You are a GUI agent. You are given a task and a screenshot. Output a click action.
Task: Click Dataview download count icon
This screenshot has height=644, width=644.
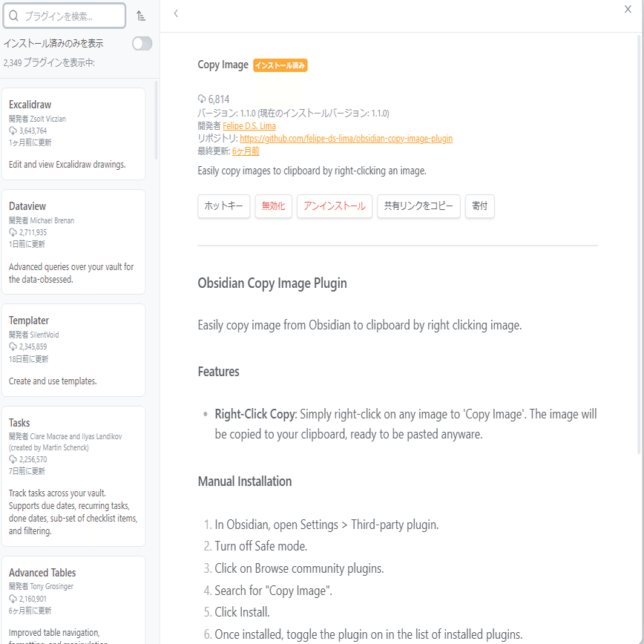[x=13, y=232]
